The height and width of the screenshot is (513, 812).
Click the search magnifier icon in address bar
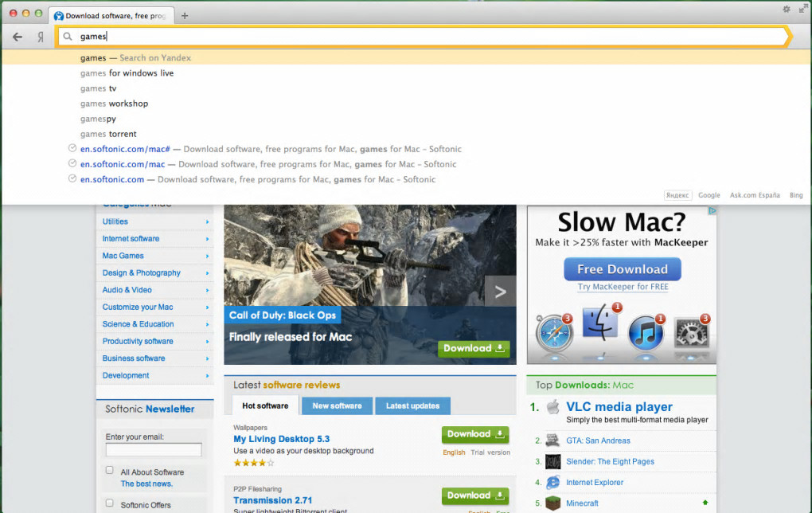[x=68, y=37]
